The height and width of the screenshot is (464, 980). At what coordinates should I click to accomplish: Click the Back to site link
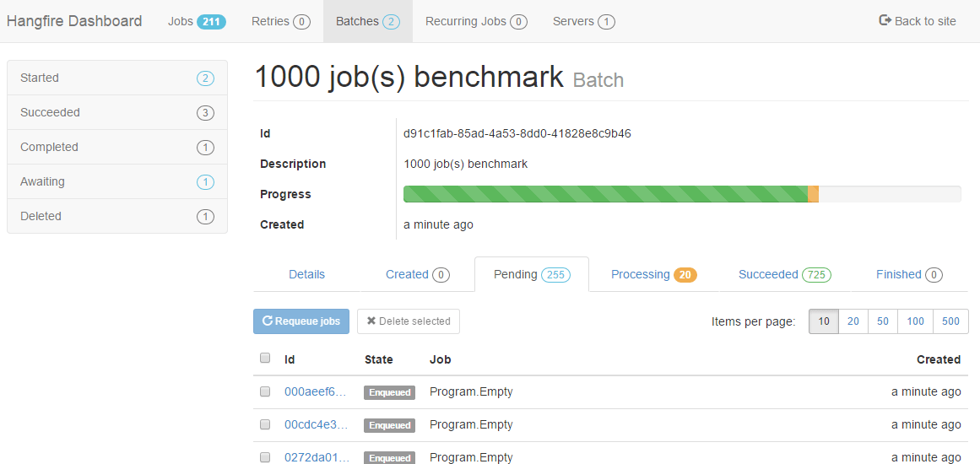click(x=918, y=21)
